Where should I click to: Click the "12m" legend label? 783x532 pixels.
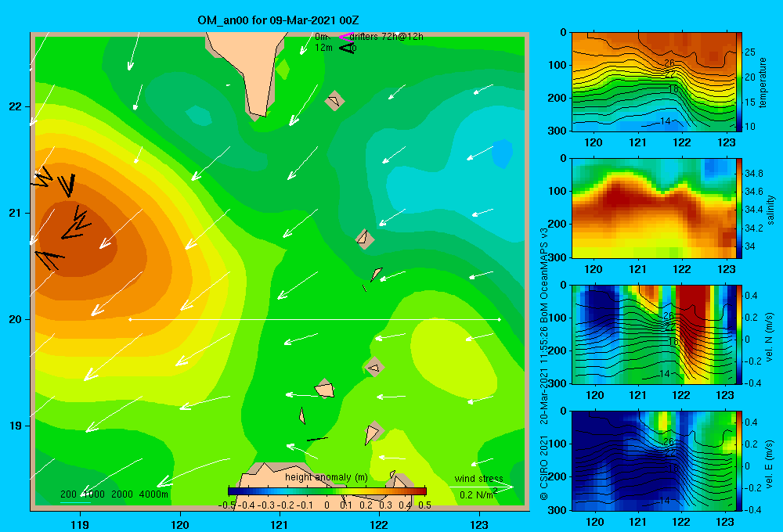[x=323, y=48]
